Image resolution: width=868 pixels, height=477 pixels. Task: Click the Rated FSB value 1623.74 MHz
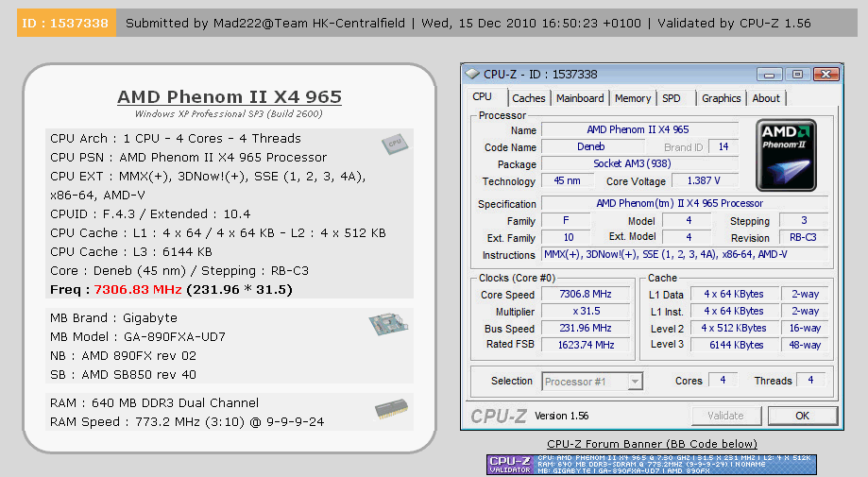pos(586,345)
